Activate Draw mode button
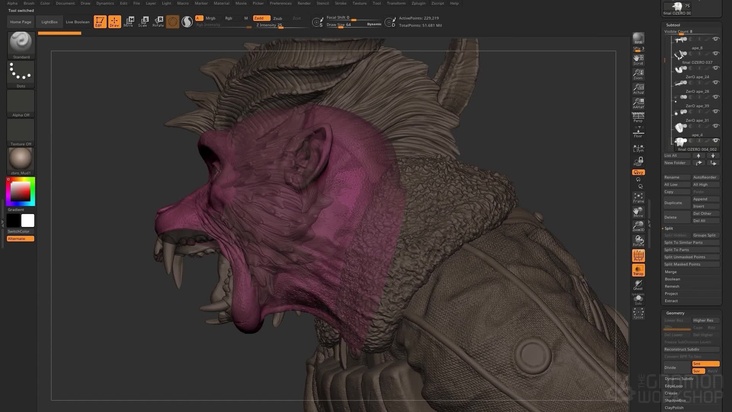 point(114,21)
